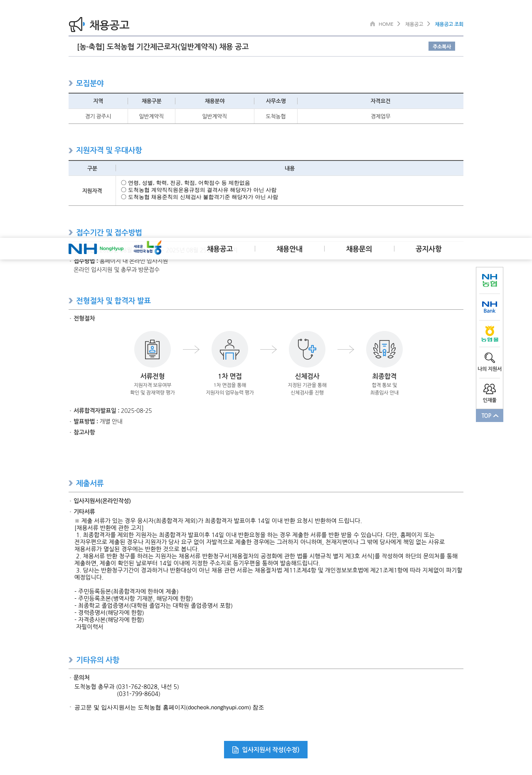532x775 pixels.
Task: Click the 1차 면접 interview step icon
Action: pos(230,349)
